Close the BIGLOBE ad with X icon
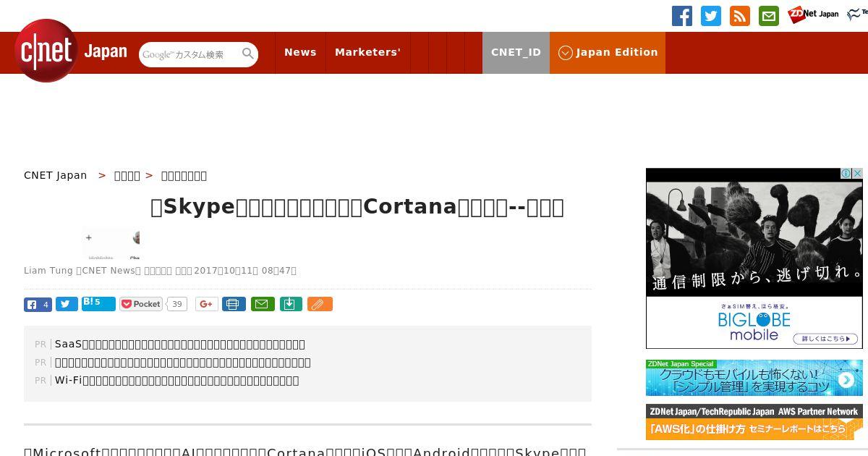The height and width of the screenshot is (456, 868). point(857,174)
